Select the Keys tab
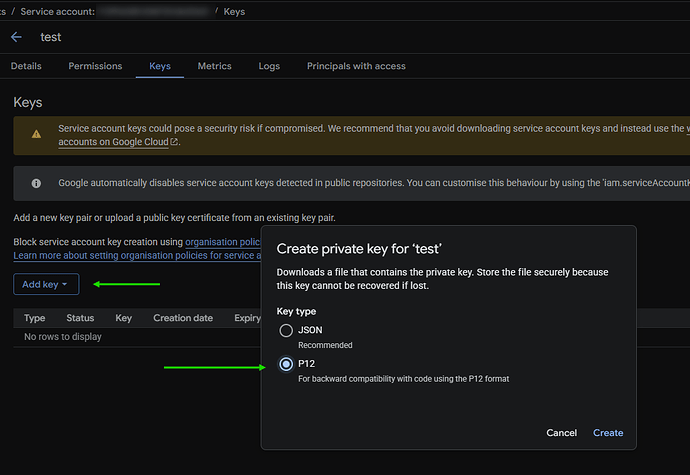Screen dimensions: 690x475 (160, 66)
